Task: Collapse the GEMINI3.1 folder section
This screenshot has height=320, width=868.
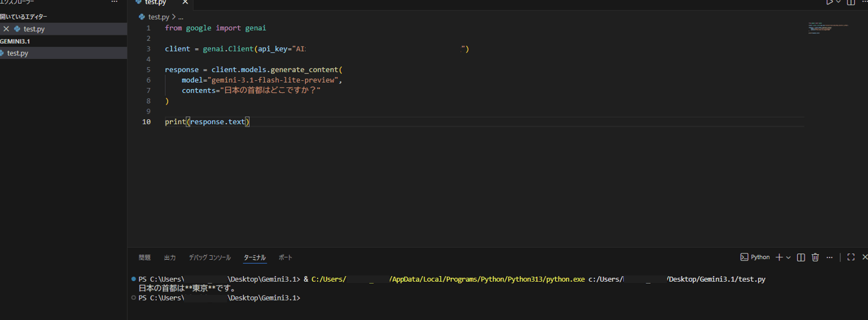Action: [15, 41]
